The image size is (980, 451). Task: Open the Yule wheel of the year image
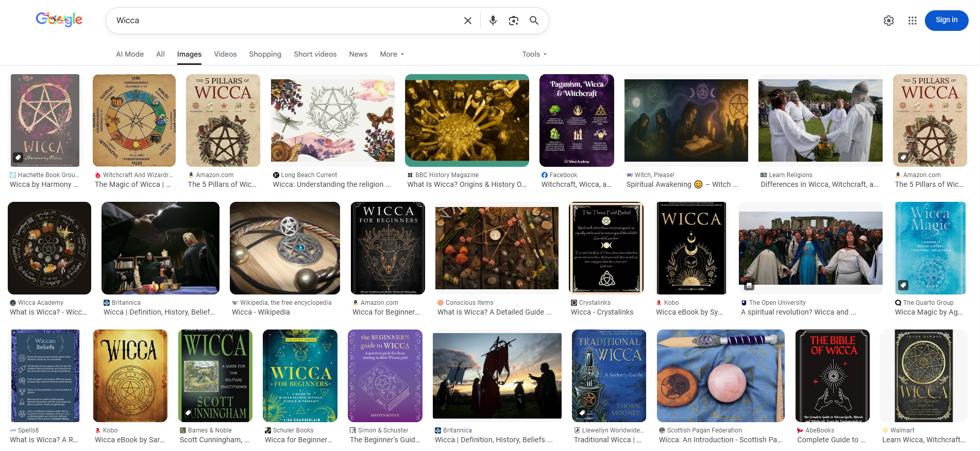click(x=134, y=120)
